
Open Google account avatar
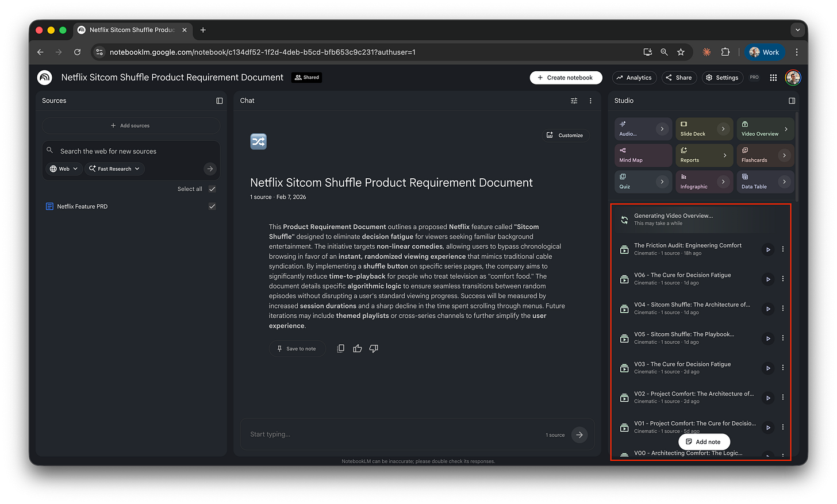793,78
